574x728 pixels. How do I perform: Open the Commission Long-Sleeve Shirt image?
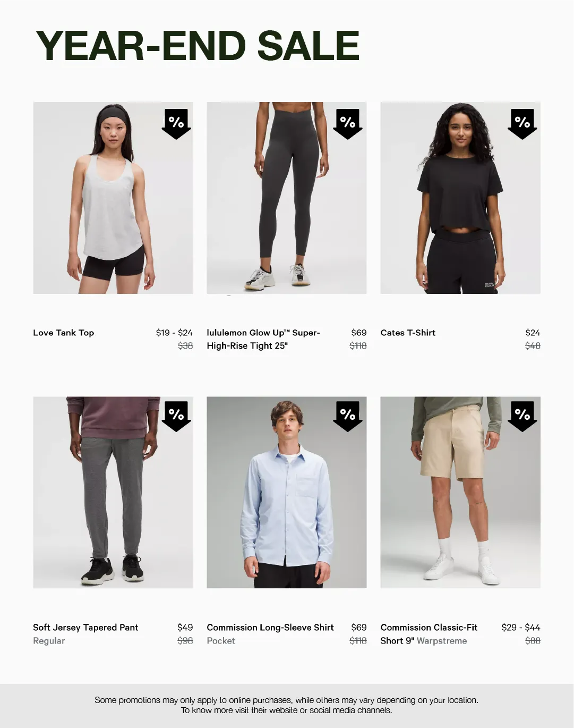point(287,492)
